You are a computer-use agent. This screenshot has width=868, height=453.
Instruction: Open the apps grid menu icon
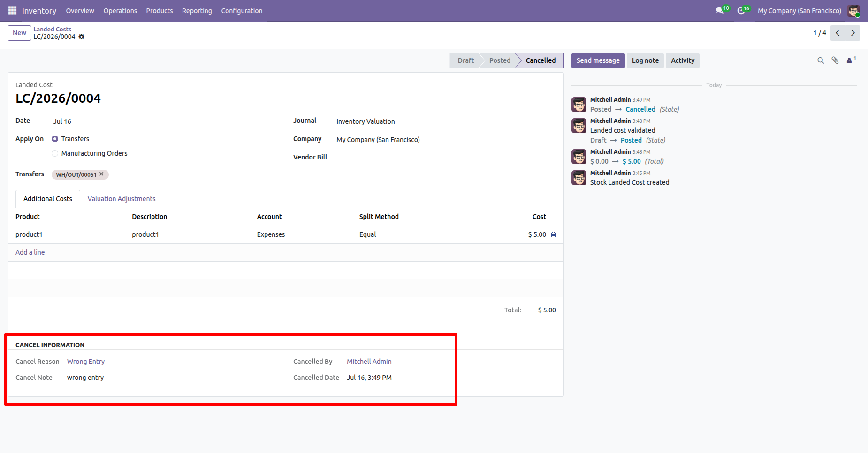[12, 10]
